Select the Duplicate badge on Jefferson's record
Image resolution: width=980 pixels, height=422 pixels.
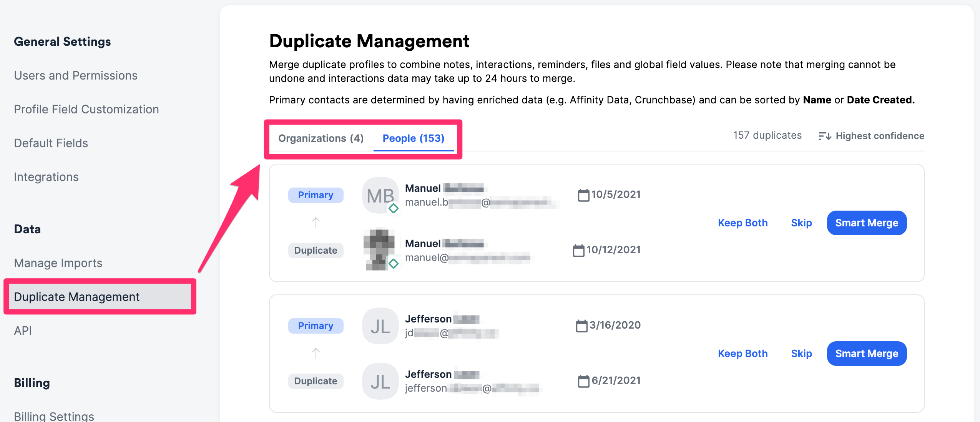coord(316,381)
